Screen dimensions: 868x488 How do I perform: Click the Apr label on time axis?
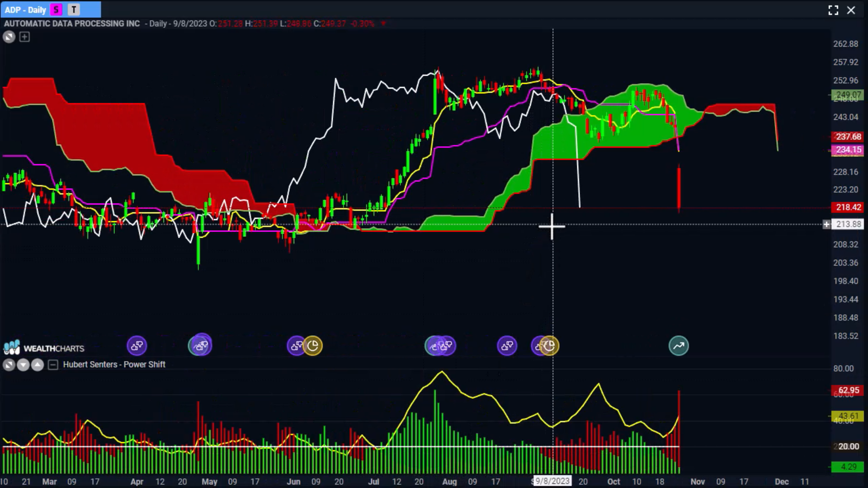137,482
